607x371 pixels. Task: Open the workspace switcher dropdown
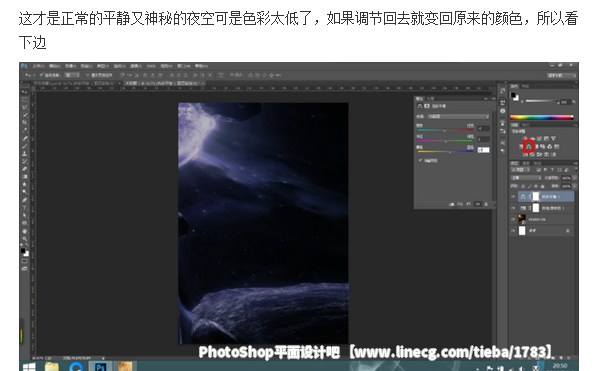562,75
